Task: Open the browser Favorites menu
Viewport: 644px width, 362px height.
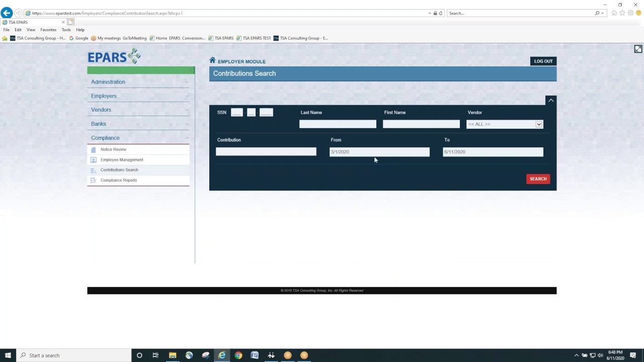Action: (48, 30)
